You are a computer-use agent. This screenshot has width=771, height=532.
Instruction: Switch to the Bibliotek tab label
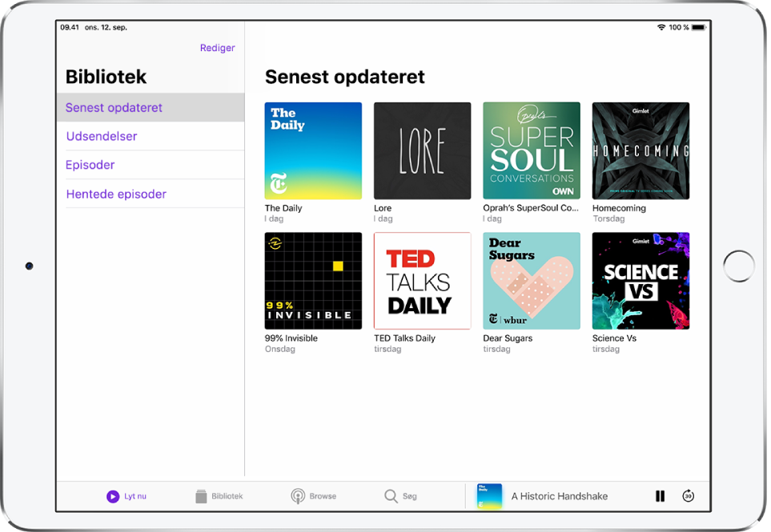pyautogui.click(x=227, y=496)
